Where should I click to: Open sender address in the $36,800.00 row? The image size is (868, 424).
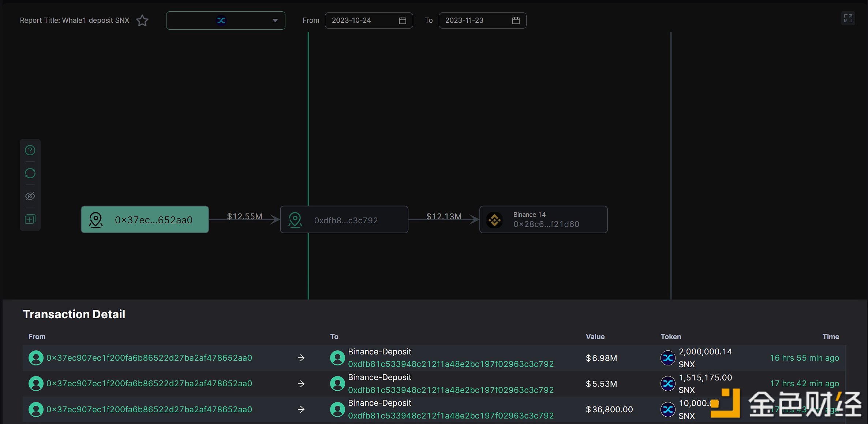[149, 409]
